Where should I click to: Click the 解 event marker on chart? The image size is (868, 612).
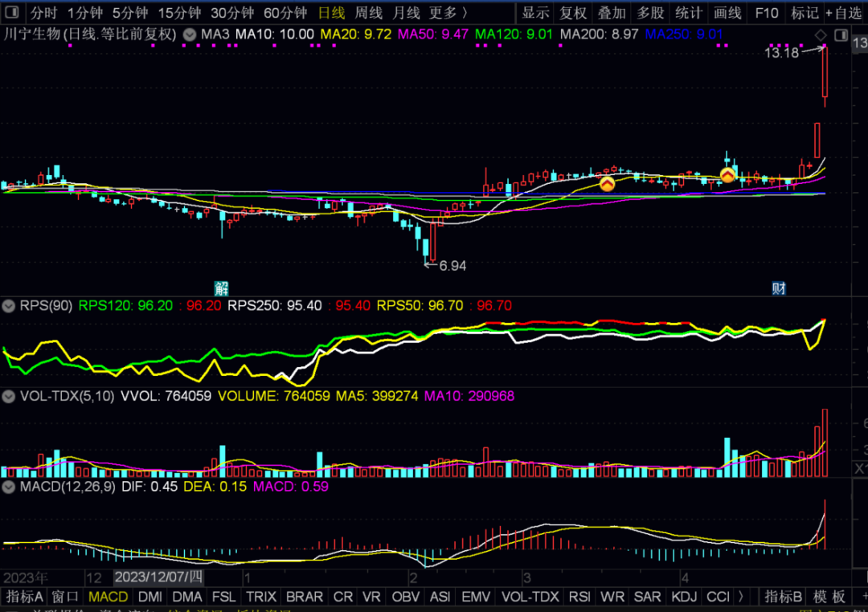(222, 288)
